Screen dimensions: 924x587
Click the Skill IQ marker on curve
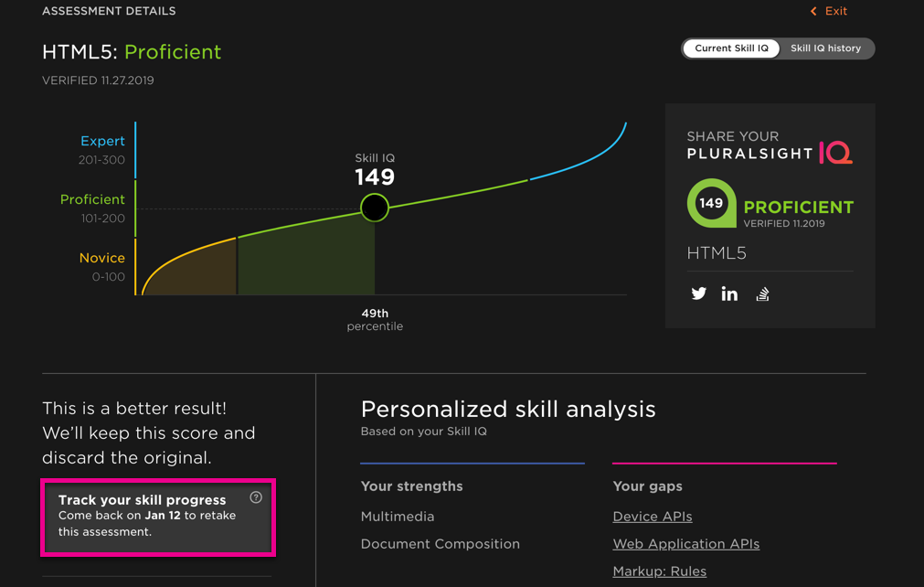[x=375, y=208]
